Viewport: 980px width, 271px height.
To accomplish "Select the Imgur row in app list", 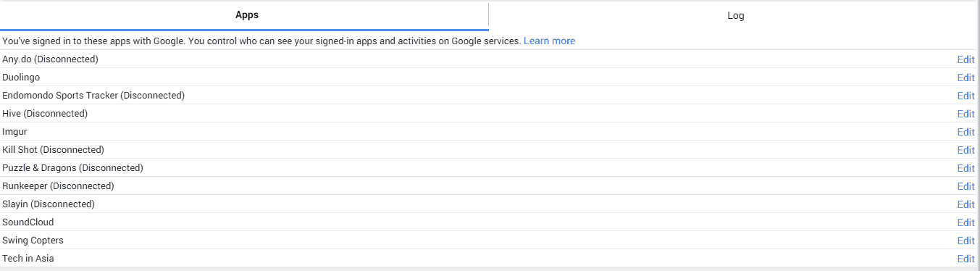I will tap(490, 132).
